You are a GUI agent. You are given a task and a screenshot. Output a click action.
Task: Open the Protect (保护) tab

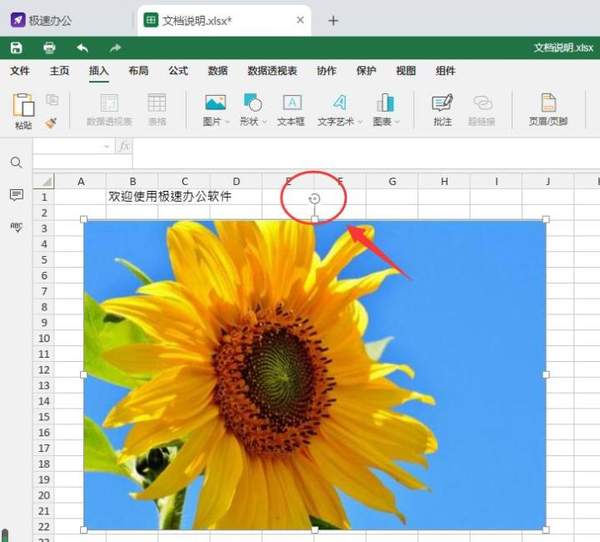point(366,71)
